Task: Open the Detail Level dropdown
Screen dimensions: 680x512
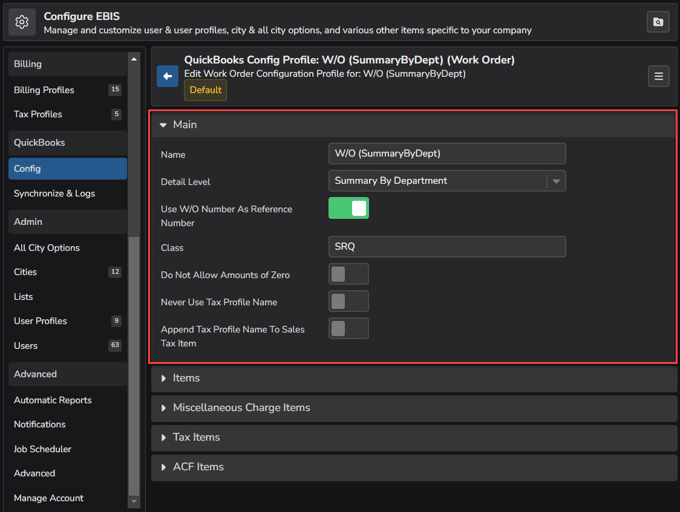Action: 447,181
